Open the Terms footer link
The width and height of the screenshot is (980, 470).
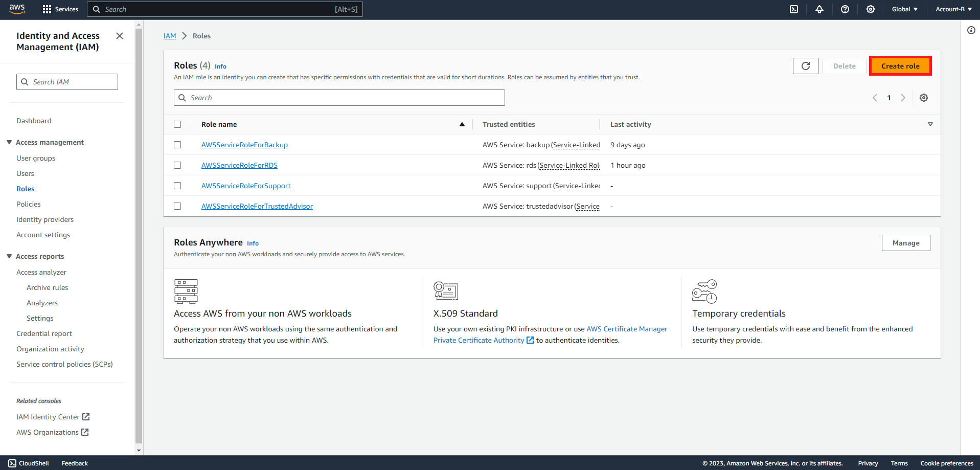[899, 463]
